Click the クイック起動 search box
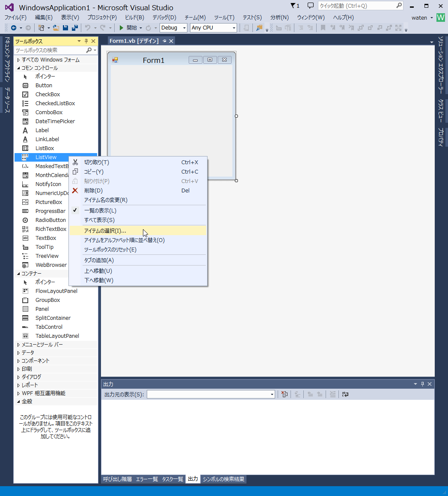 coord(360,6)
